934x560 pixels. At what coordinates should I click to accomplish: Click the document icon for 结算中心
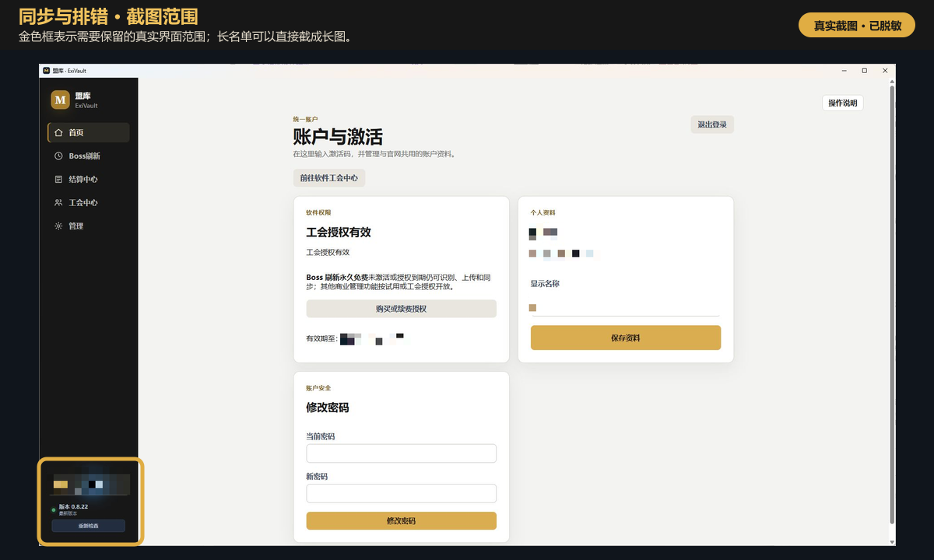pyautogui.click(x=58, y=180)
